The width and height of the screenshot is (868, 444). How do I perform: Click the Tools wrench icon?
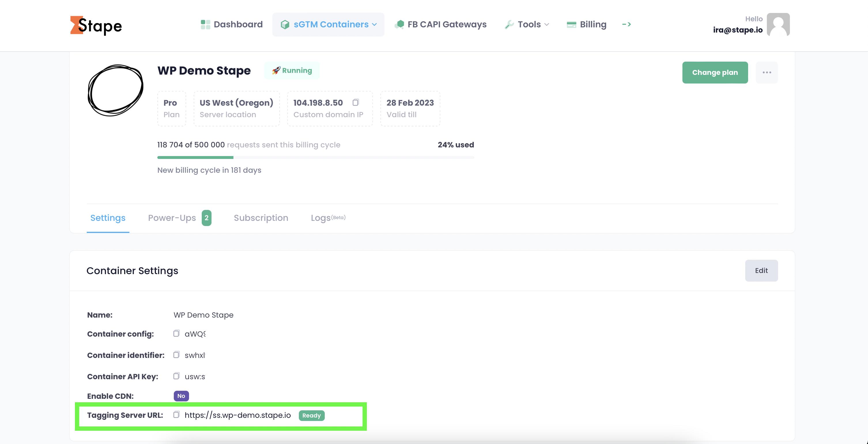tap(509, 24)
